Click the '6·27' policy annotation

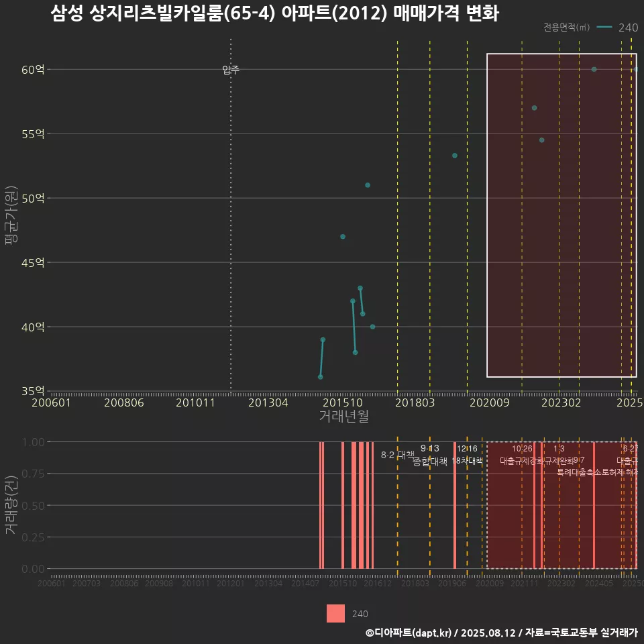coord(631,449)
